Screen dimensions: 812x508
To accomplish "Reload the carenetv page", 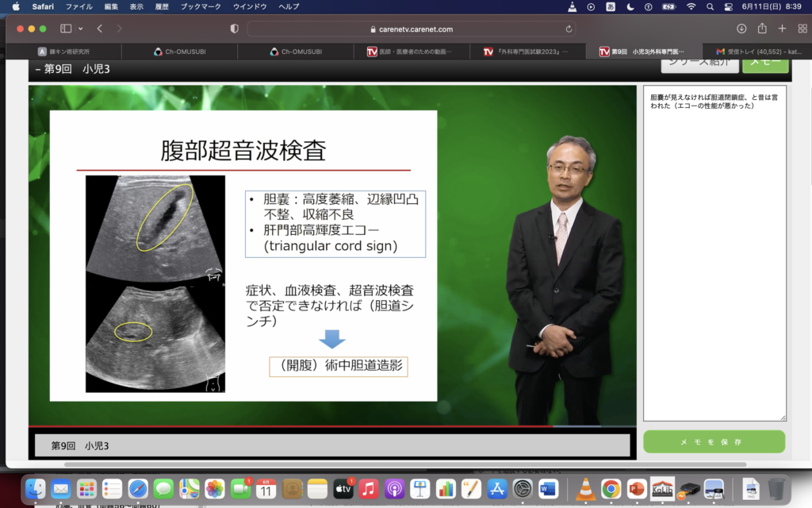I will pos(568,29).
